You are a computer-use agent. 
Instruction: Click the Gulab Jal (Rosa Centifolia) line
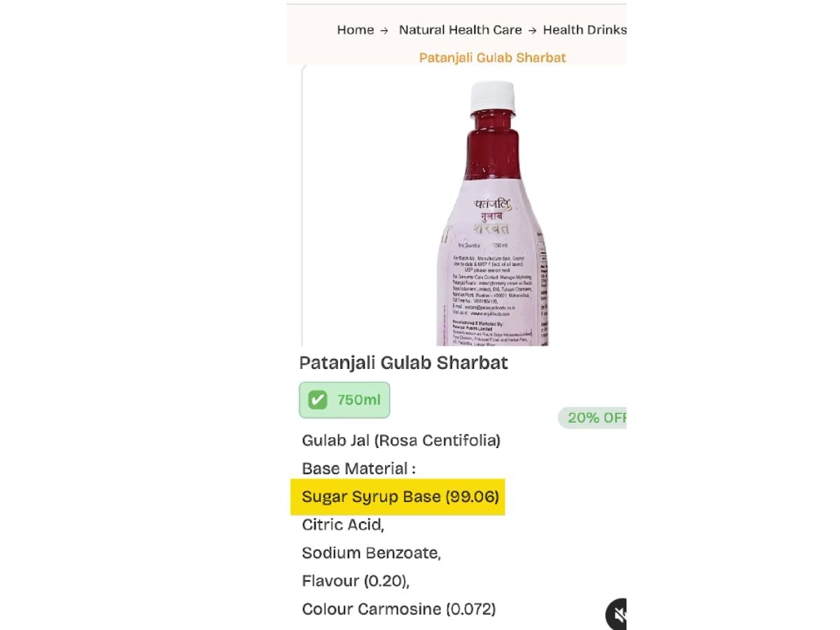[401, 441]
